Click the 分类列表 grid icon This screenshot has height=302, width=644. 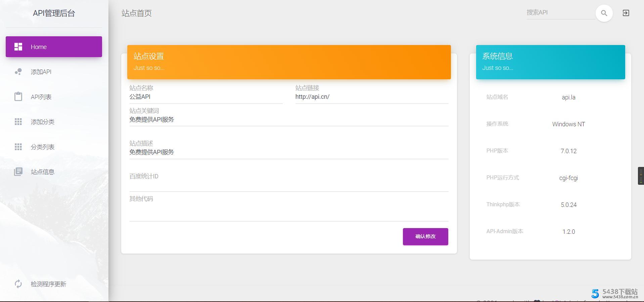pos(18,147)
